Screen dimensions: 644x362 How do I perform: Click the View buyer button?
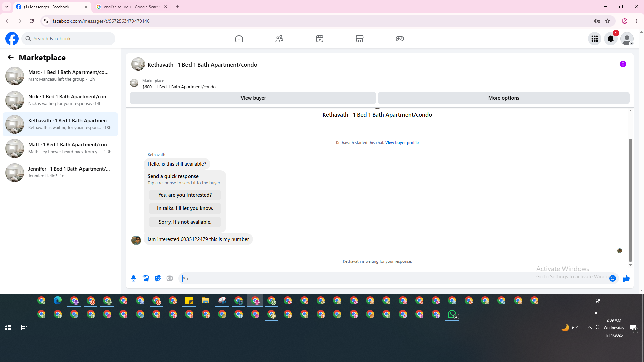coord(253,98)
